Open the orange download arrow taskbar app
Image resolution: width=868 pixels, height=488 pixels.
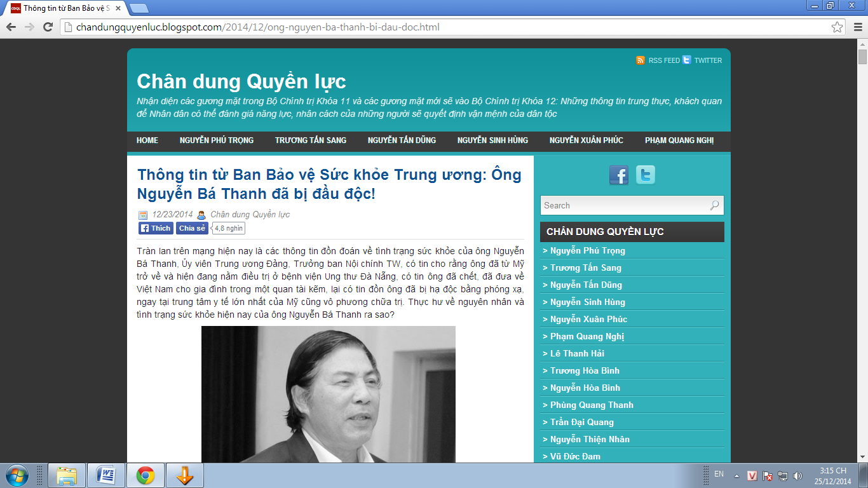point(185,475)
